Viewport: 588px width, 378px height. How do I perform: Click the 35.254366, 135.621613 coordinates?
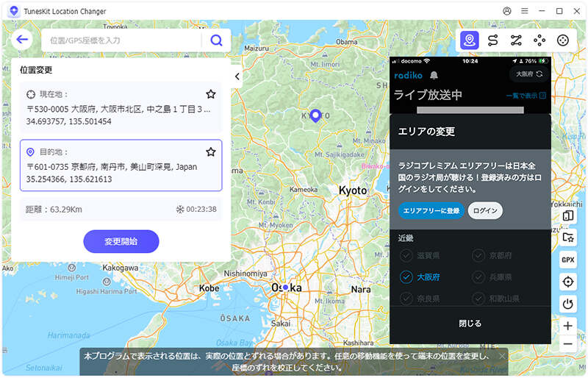click(69, 179)
